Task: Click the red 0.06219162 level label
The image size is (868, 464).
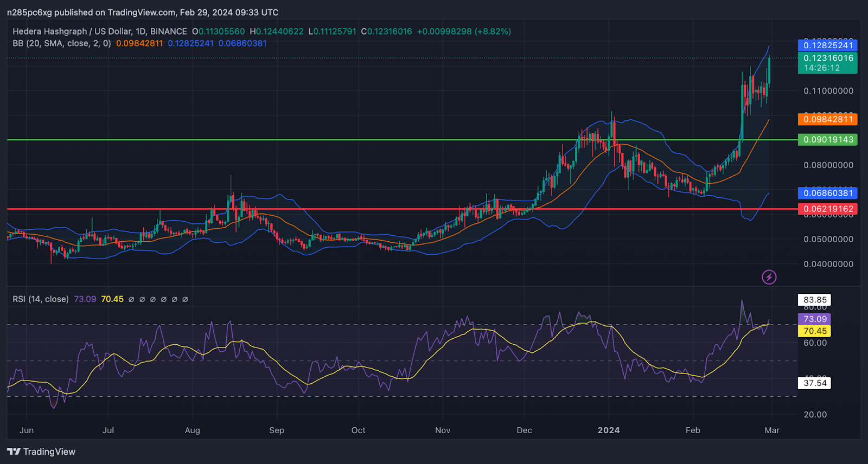Action: point(827,209)
